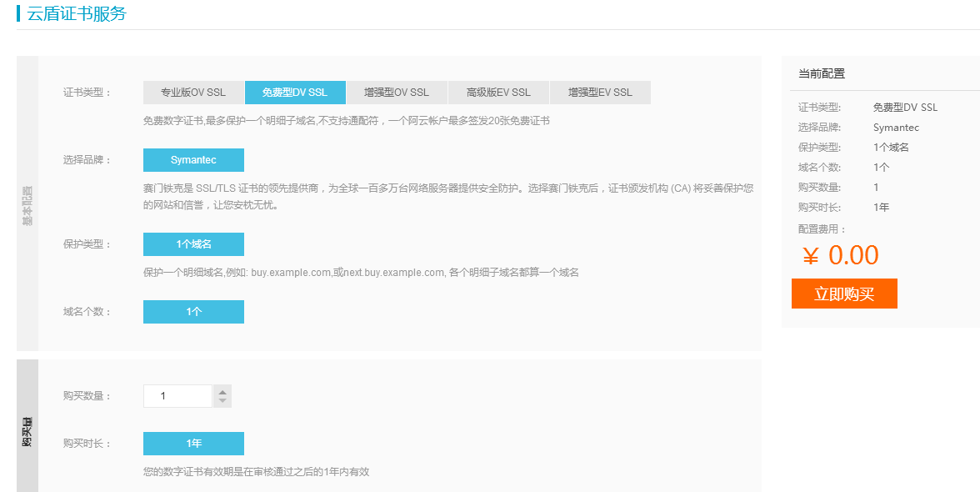Viewport: 980px width, 492px height.
Task: Select the 1个 domain count option
Action: click(x=193, y=312)
